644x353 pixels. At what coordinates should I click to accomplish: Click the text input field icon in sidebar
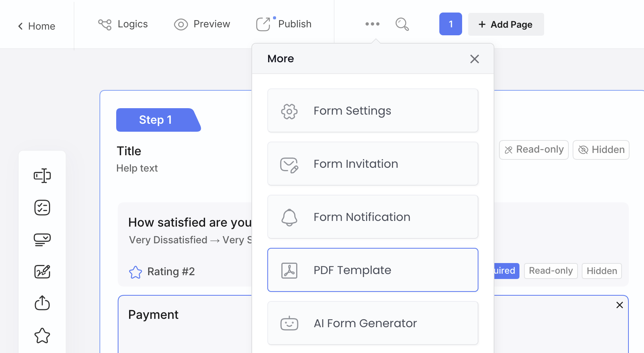click(42, 176)
